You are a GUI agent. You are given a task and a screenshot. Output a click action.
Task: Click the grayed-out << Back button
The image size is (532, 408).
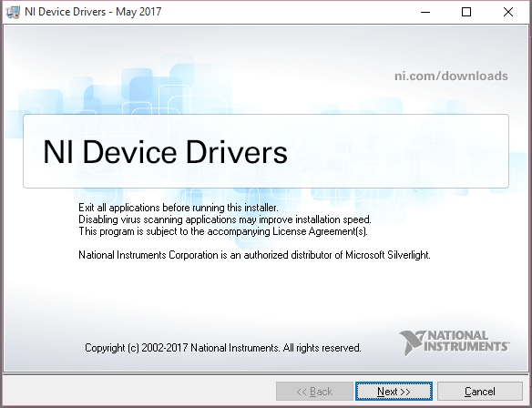[314, 392]
